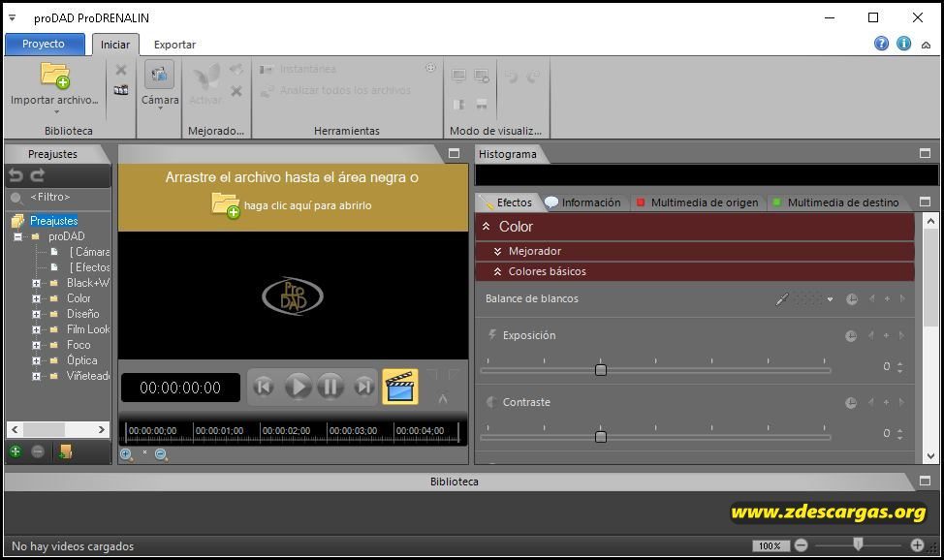944x560 pixels.
Task: Click status bar zoom-in plus button
Action: 917,544
